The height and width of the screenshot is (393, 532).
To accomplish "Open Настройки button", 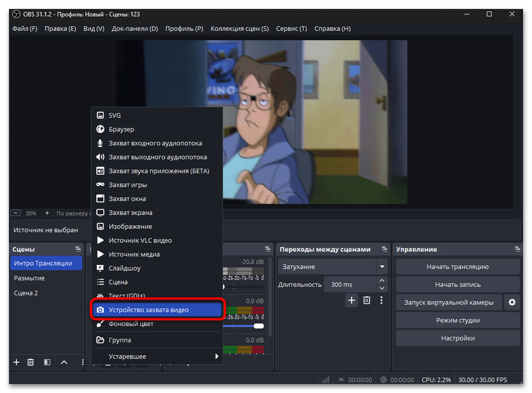I will point(458,338).
